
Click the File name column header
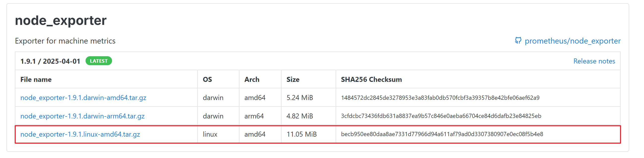[x=36, y=80]
